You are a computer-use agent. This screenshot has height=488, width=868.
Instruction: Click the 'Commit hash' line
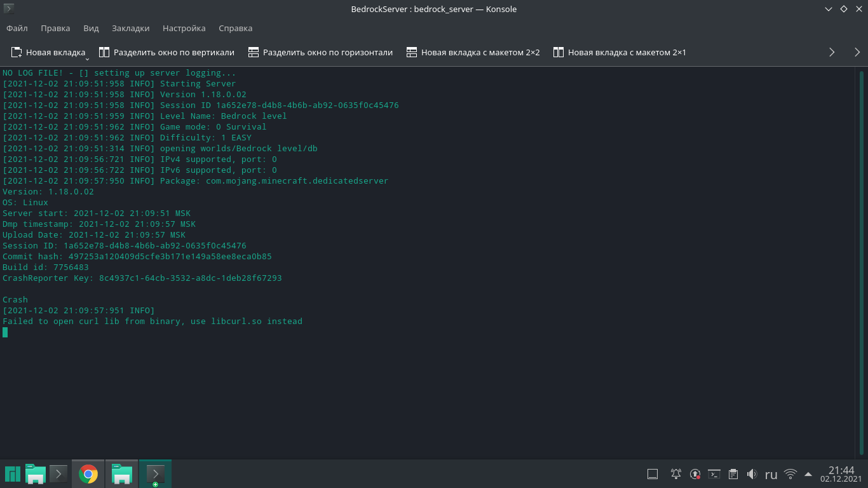point(137,257)
